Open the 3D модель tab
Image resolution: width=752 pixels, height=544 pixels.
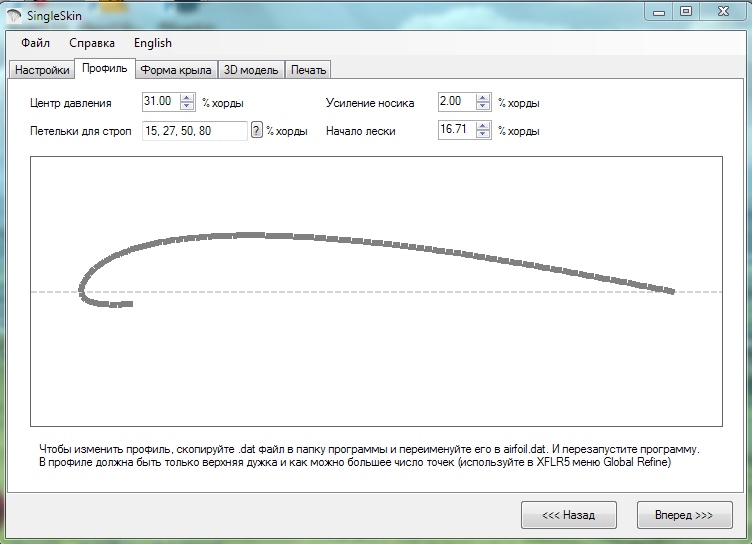(x=251, y=70)
